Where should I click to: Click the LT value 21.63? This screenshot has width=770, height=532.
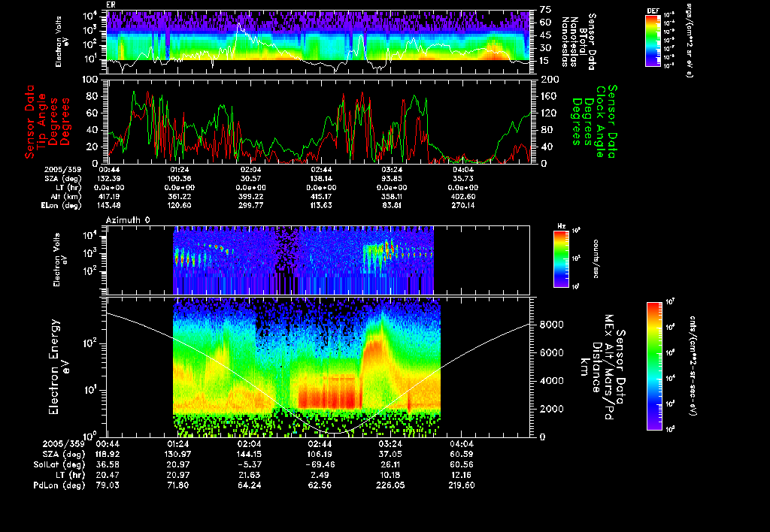pos(250,475)
